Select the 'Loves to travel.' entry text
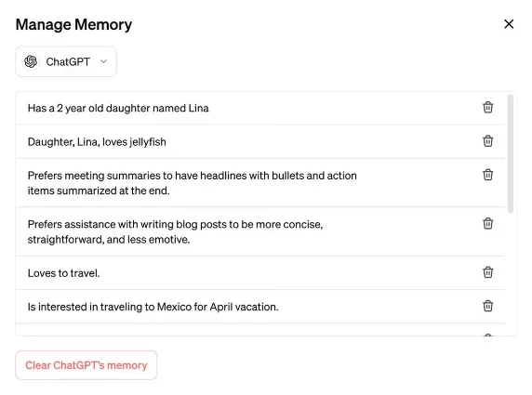This screenshot has height=395, width=532. 64,273
